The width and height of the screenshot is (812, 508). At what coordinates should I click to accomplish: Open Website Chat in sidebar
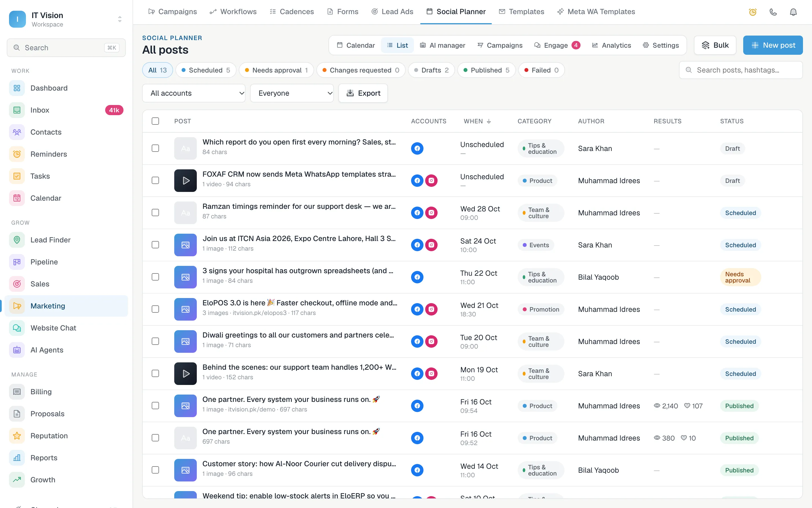(x=67, y=328)
